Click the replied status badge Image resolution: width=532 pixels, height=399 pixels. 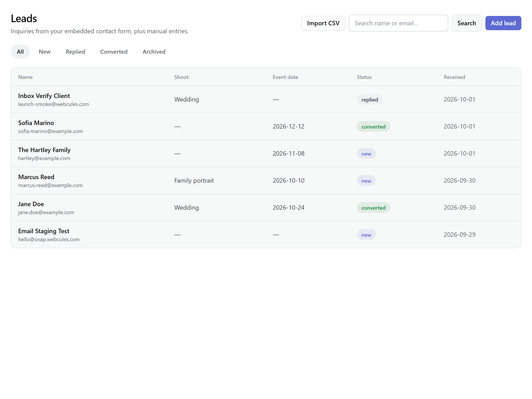(x=370, y=100)
